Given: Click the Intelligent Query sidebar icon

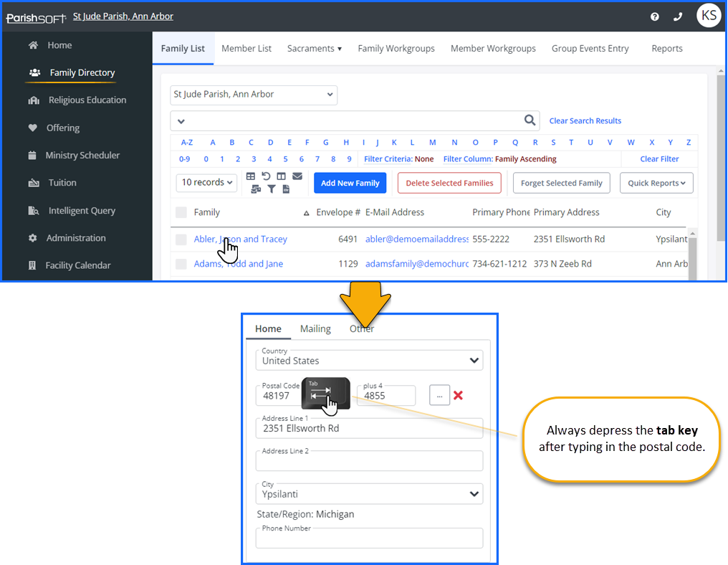Looking at the screenshot, I should click(34, 211).
